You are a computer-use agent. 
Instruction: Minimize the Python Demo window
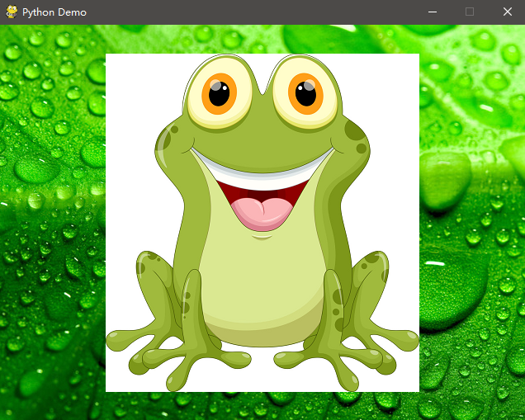pyautogui.click(x=433, y=12)
